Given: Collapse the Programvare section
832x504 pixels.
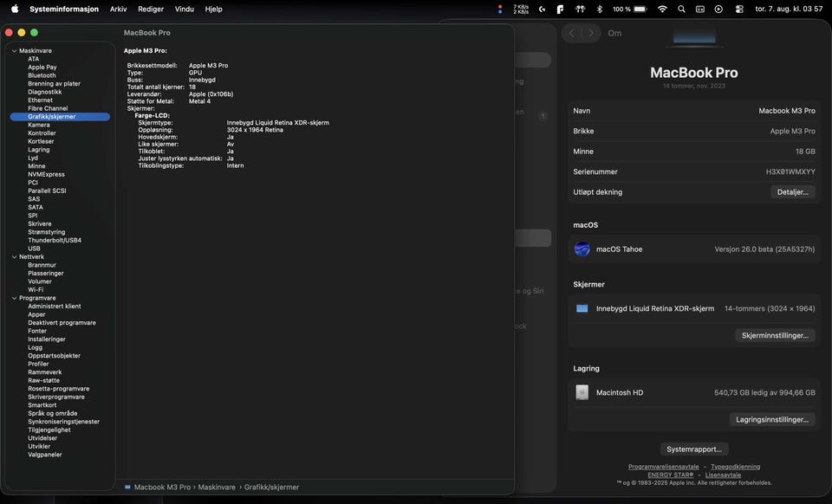Looking at the screenshot, I should tap(15, 299).
